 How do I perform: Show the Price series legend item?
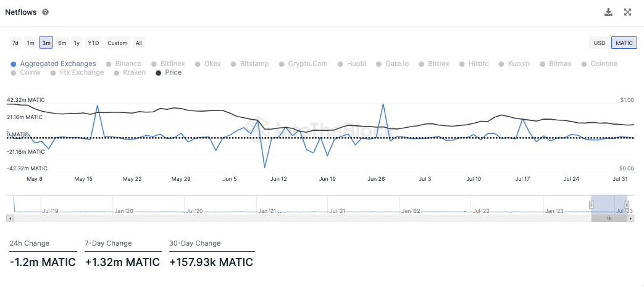pos(173,72)
